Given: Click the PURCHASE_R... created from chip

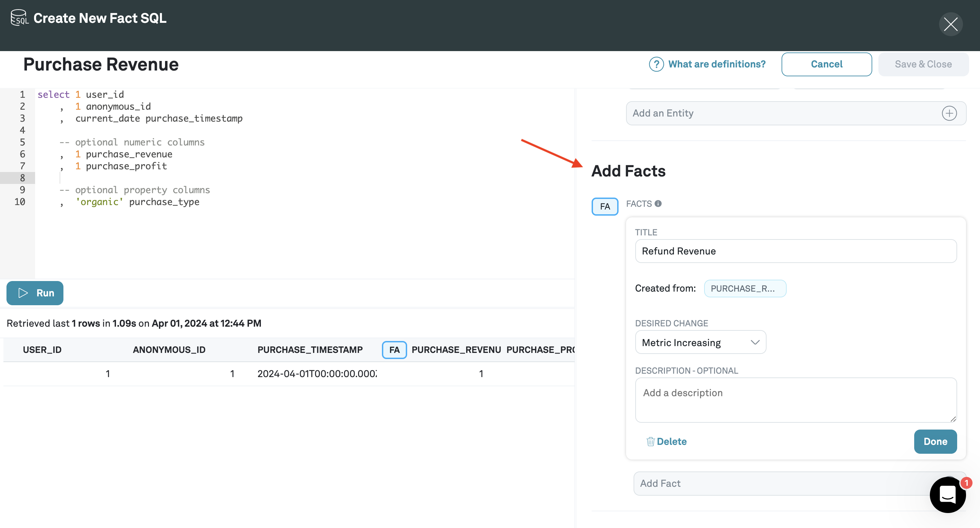Looking at the screenshot, I should (744, 289).
